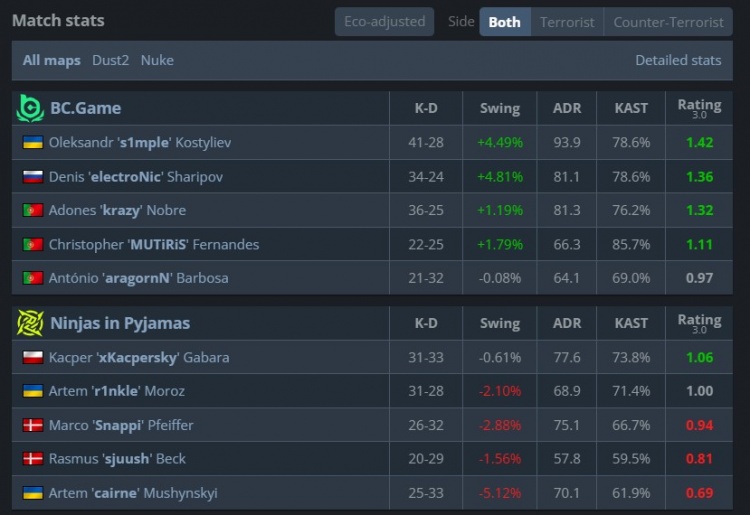Viewport: 750px width, 515px height.
Task: Click the Rating 3.0 header for BC.Game
Action: click(699, 108)
